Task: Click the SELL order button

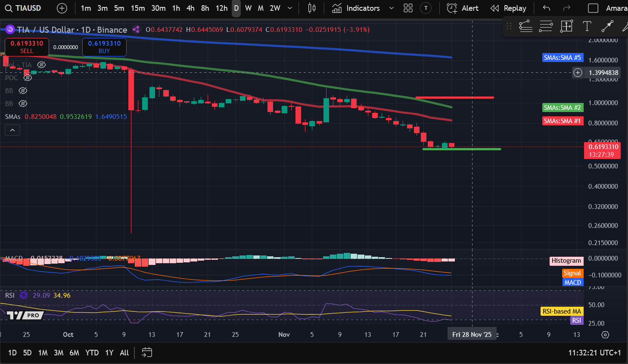Action: point(26,47)
